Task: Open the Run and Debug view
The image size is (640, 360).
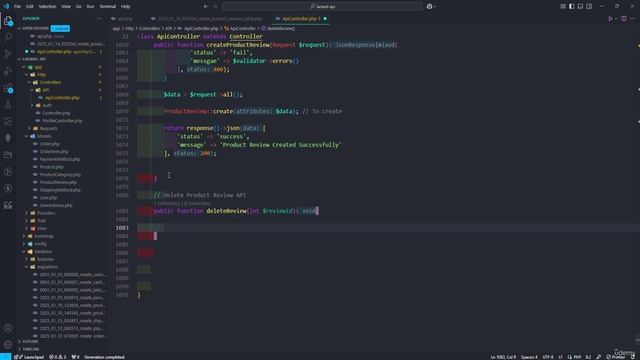Action: point(8,71)
